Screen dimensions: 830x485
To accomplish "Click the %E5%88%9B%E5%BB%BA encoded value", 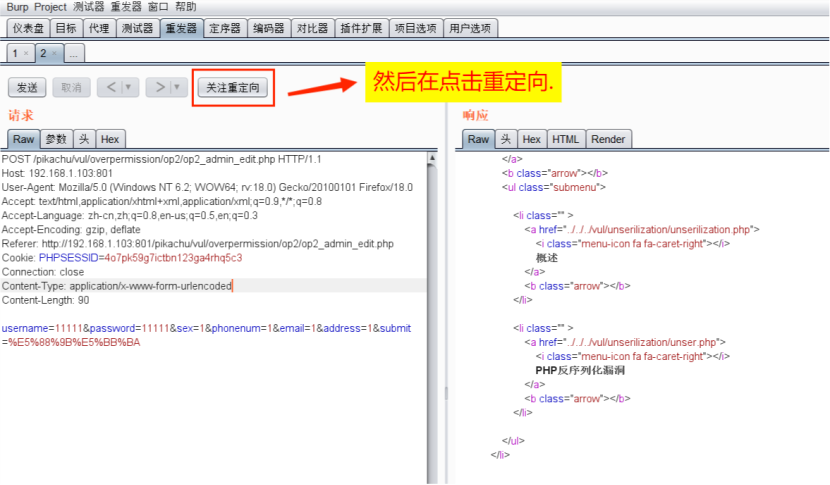I will (x=74, y=343).
